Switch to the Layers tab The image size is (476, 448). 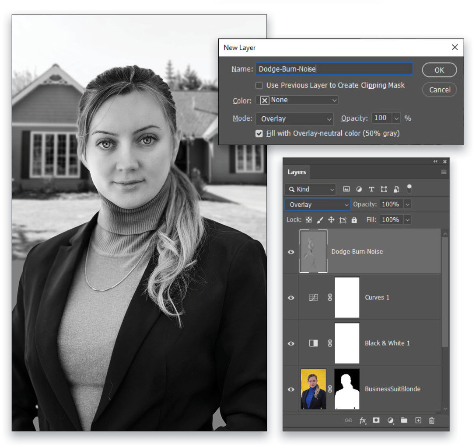[297, 172]
